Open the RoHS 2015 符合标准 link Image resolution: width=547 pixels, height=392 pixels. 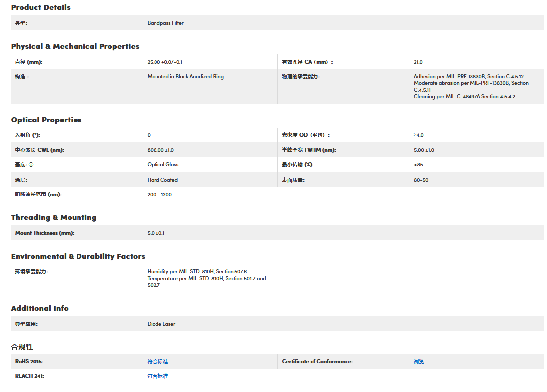(x=157, y=361)
